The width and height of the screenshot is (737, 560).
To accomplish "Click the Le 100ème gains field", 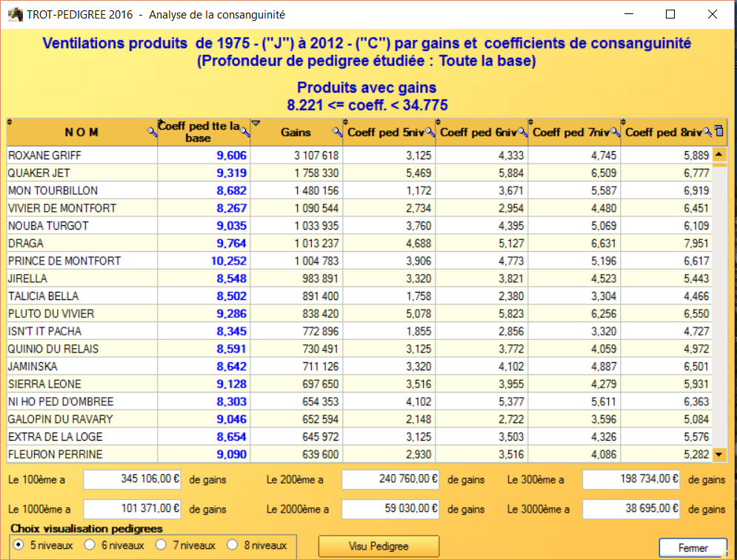I will [132, 479].
